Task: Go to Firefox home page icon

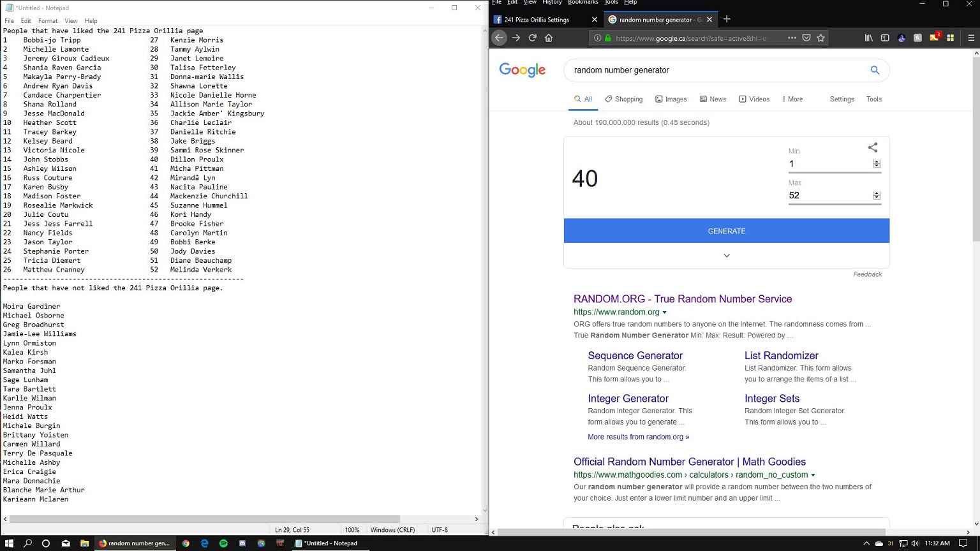Action: [x=549, y=38]
